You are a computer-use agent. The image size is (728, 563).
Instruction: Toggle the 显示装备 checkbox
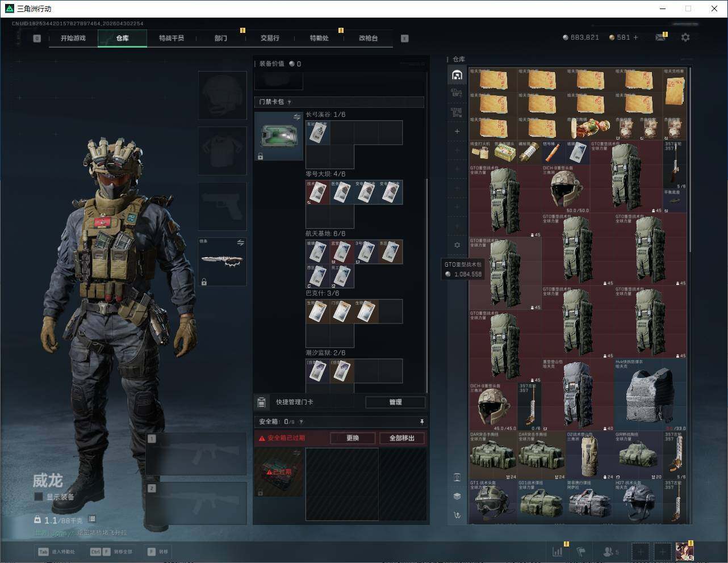click(39, 497)
